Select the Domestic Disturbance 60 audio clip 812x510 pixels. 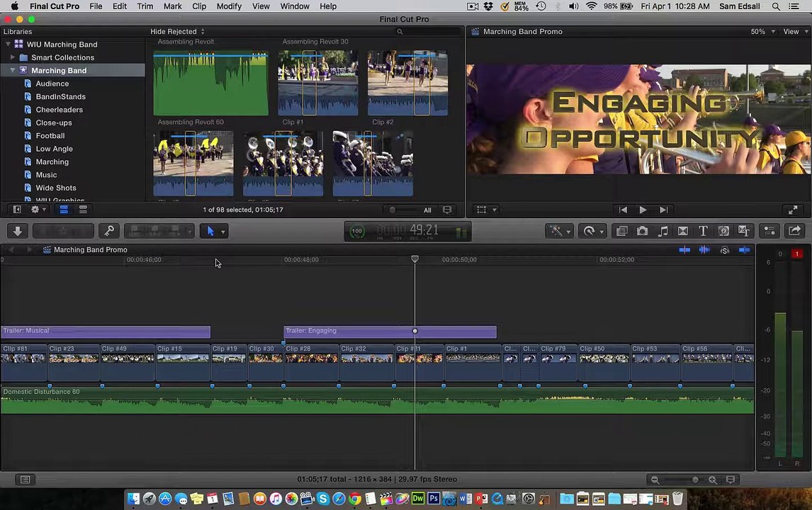(377, 401)
